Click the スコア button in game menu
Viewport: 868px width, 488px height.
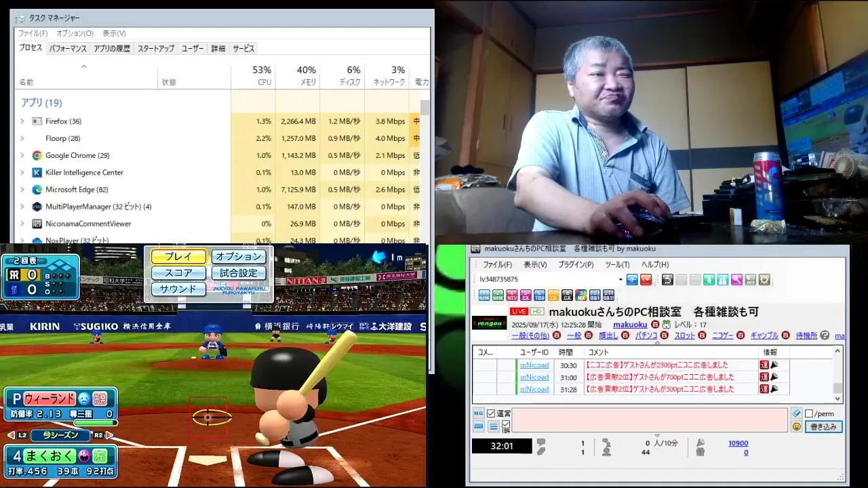tap(178, 273)
